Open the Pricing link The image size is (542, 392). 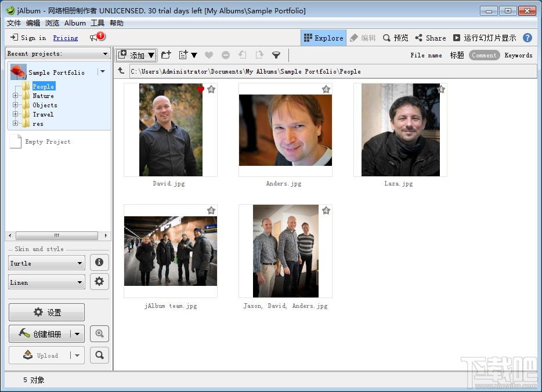66,38
